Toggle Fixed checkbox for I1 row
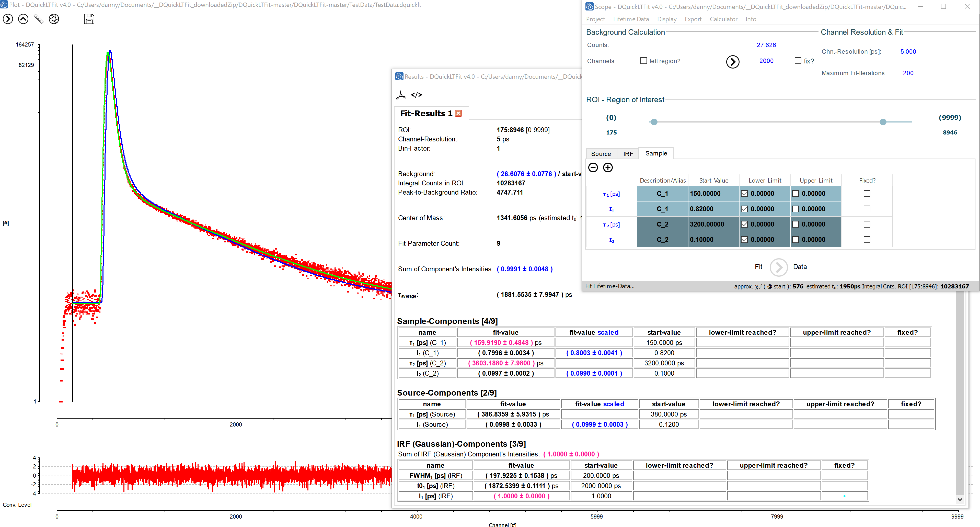980x527 pixels. pos(867,209)
